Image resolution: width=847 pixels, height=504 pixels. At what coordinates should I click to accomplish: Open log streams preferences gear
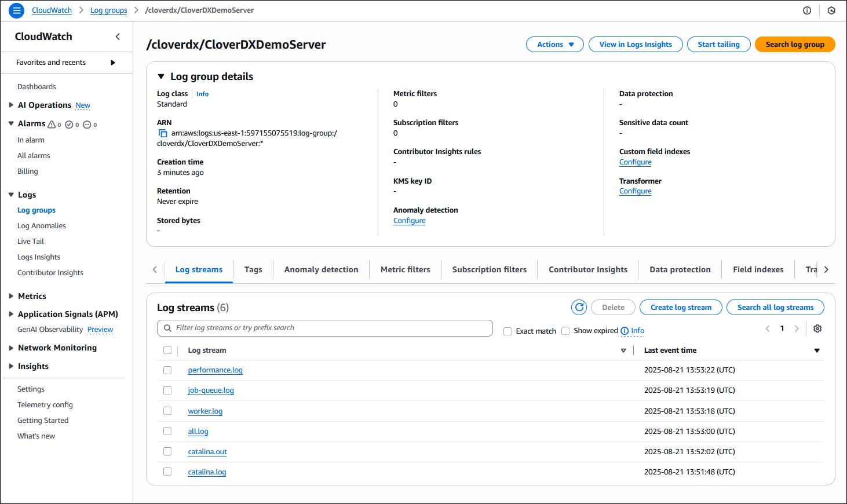click(817, 328)
